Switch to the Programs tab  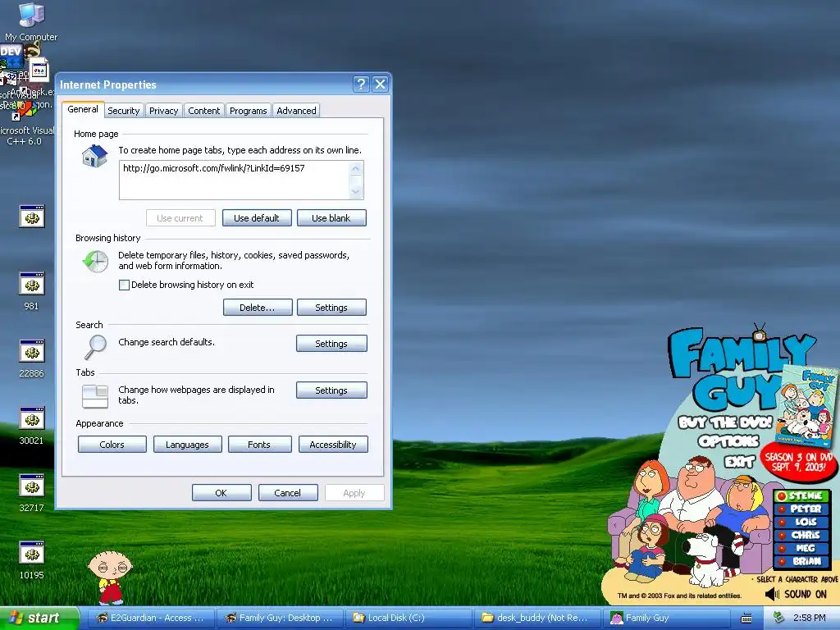pyautogui.click(x=248, y=111)
